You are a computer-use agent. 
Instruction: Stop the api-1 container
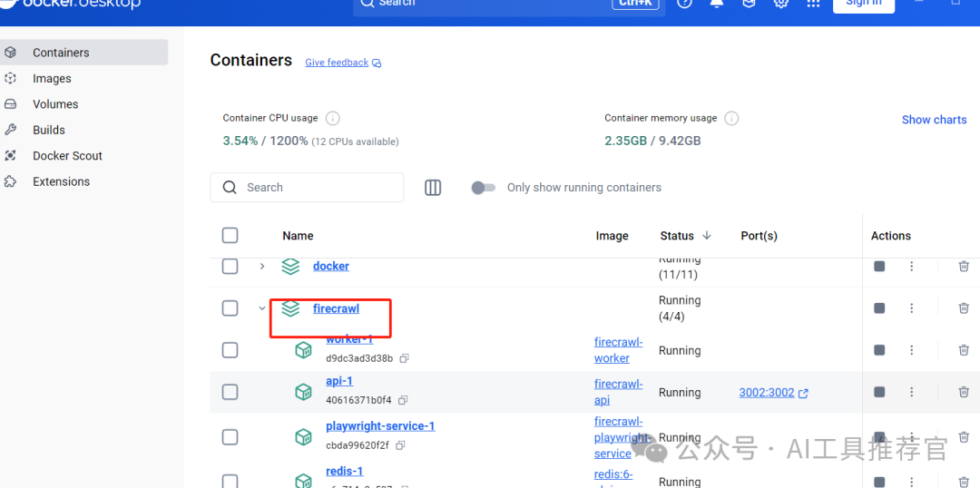[879, 392]
